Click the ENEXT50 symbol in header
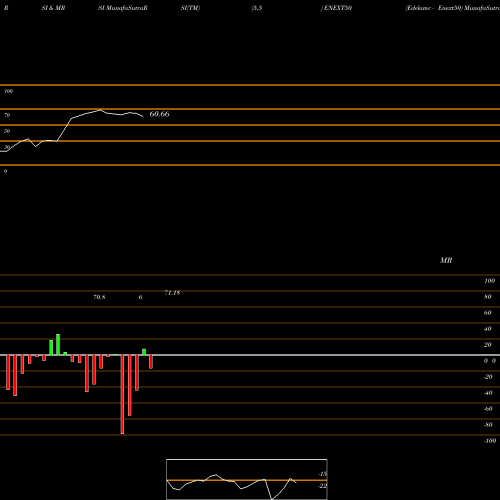This screenshot has width=500, height=500. [337, 8]
